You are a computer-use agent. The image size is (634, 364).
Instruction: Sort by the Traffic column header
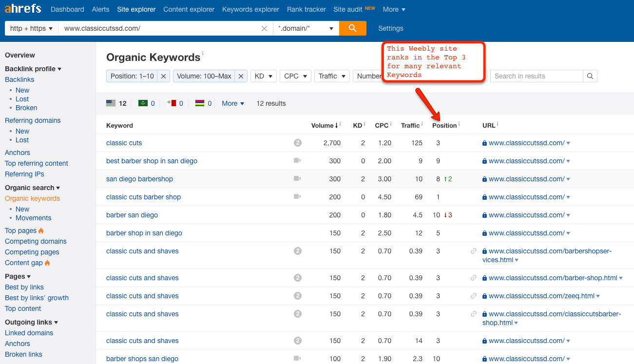click(410, 125)
